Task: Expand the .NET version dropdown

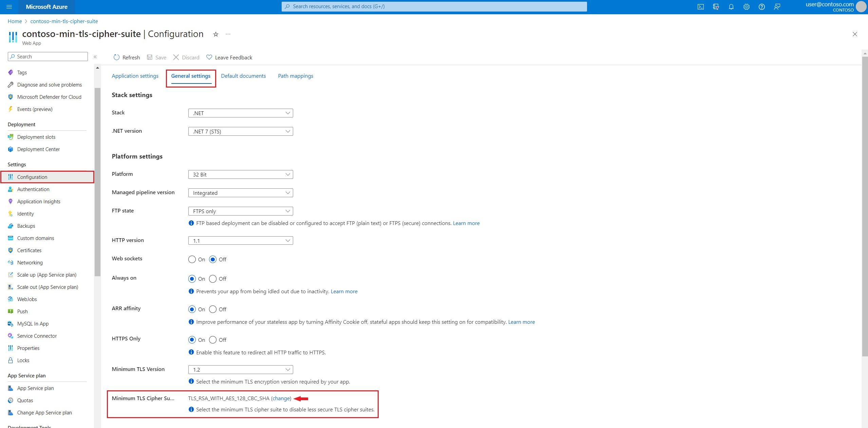Action: (240, 131)
